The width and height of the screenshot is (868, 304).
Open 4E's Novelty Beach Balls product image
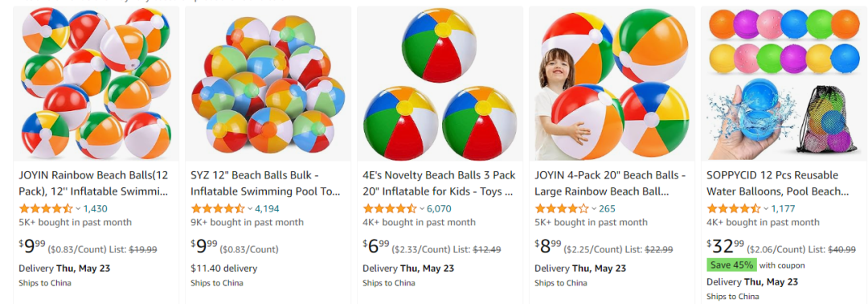point(440,84)
